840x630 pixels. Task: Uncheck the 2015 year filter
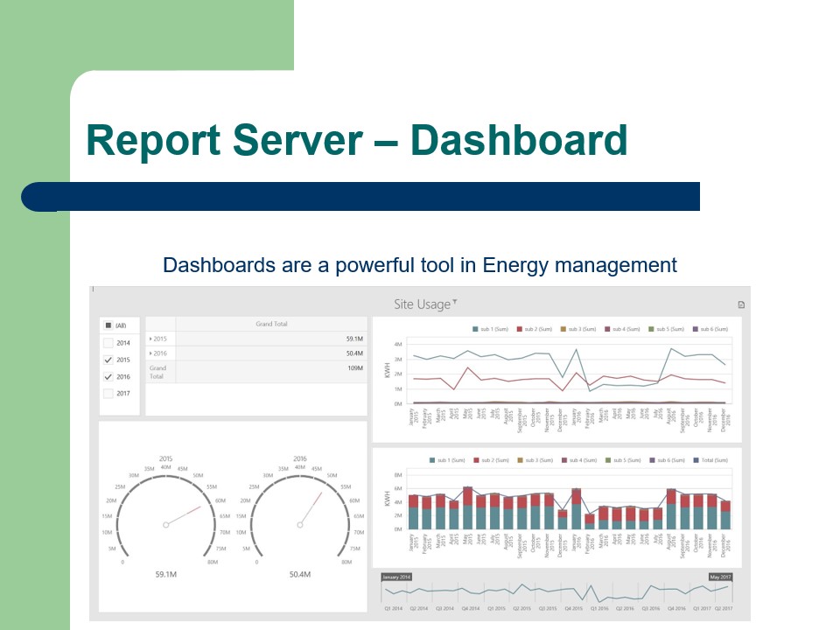click(108, 360)
